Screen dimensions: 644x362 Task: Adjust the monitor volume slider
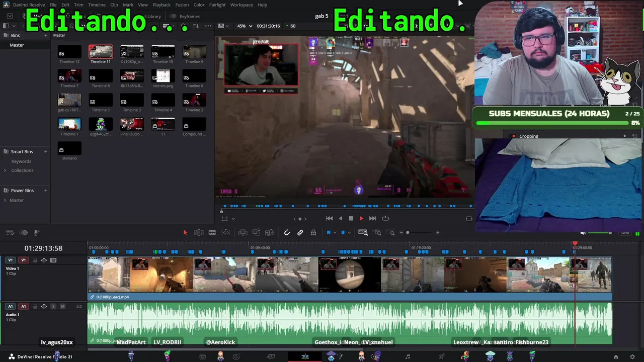[600, 233]
